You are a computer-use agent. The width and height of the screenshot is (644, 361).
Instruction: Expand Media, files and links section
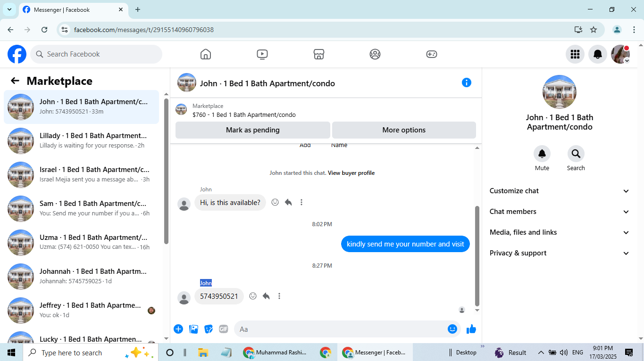(x=560, y=232)
